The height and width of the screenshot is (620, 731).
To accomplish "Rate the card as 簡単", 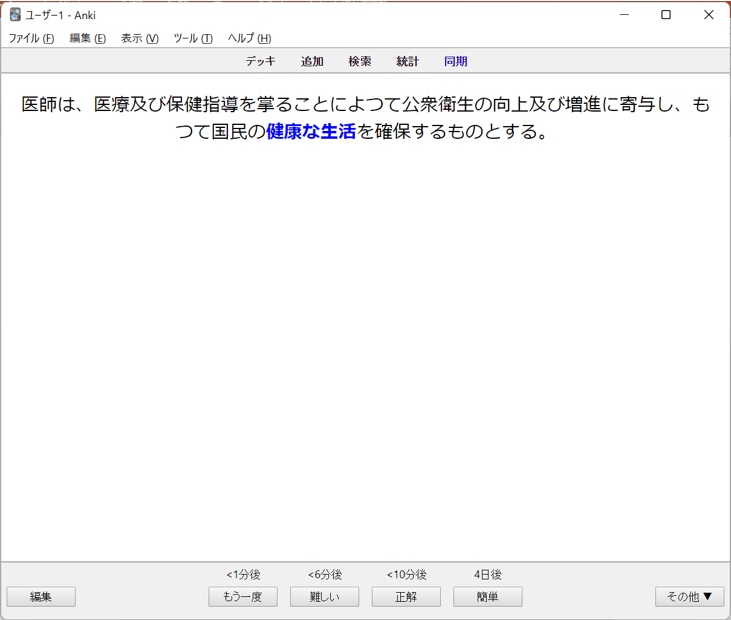I will coord(488,597).
